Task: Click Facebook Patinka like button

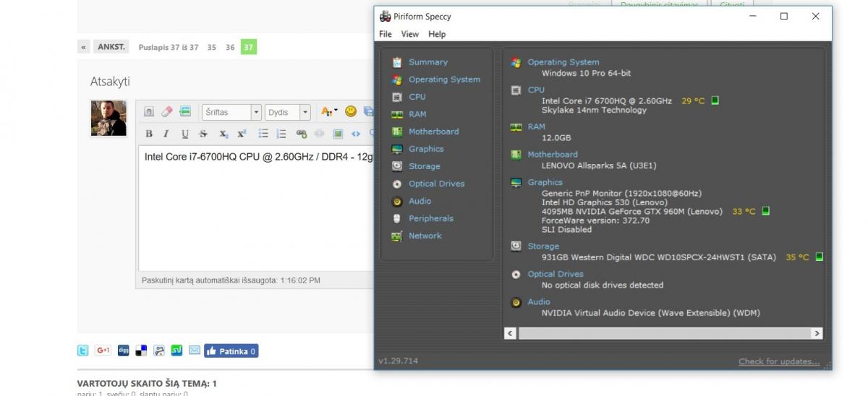Action: pos(231,351)
